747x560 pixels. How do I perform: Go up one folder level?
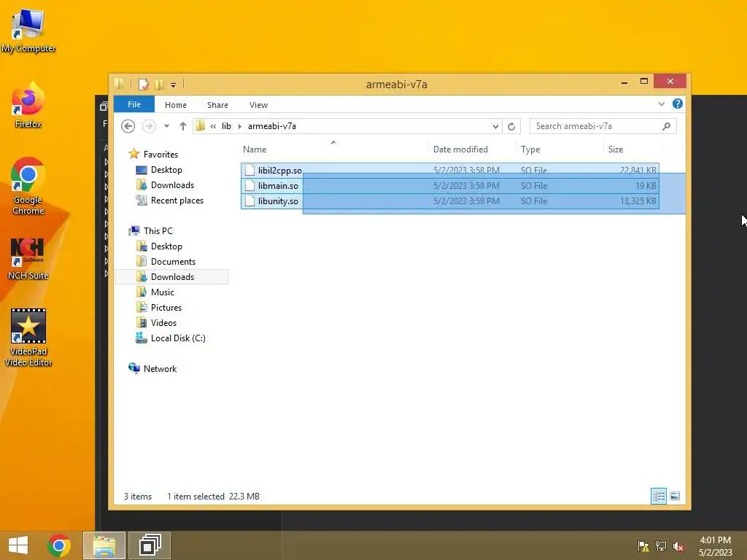click(183, 126)
